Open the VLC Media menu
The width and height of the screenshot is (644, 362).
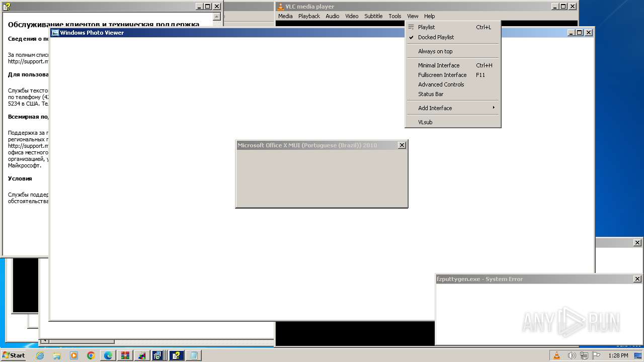pyautogui.click(x=285, y=16)
